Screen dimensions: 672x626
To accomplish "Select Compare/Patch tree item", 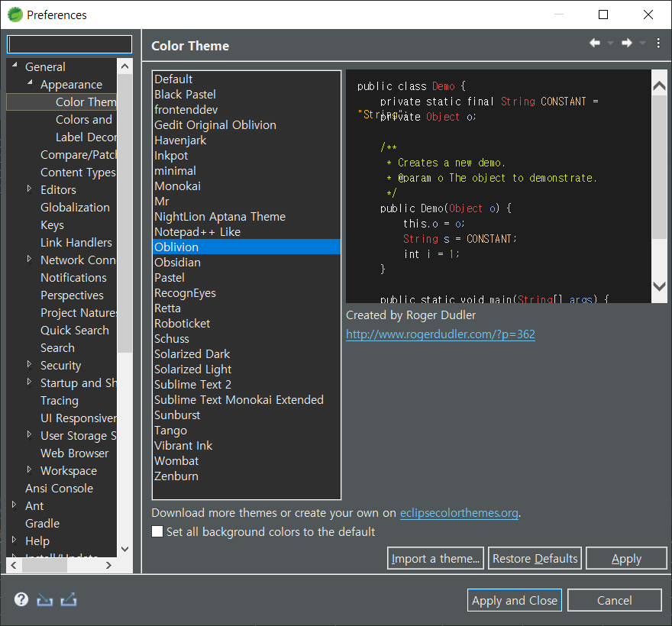I will [79, 155].
